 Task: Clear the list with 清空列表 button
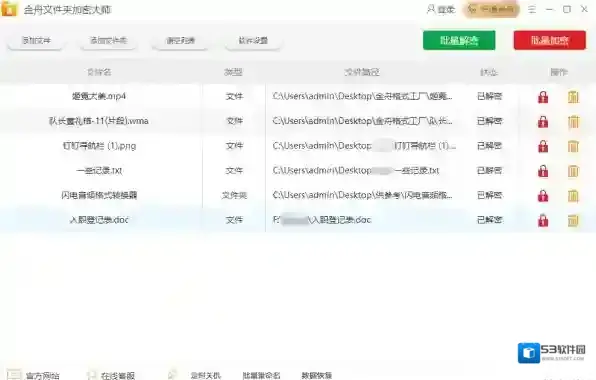(181, 40)
